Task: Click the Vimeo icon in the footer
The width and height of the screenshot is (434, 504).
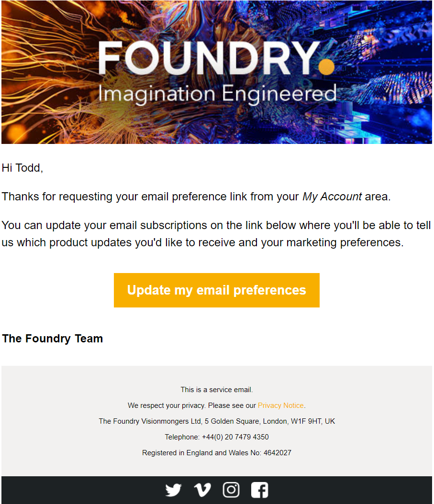Action: click(x=202, y=490)
